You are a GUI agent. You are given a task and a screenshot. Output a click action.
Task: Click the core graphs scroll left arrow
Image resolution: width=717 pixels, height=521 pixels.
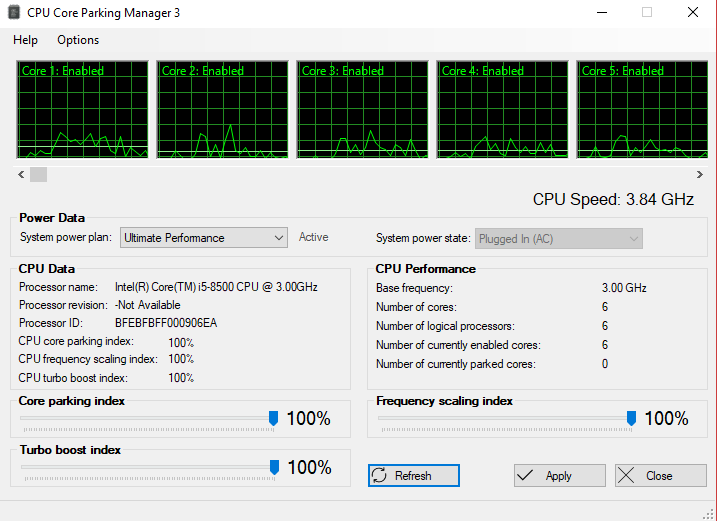click(21, 174)
